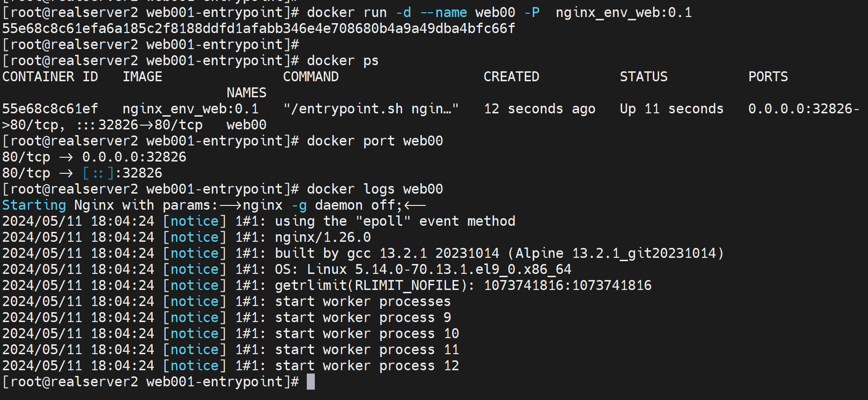Image resolution: width=868 pixels, height=400 pixels.
Task: Click the nginx/1.26.0 version log text
Action: 323,237
